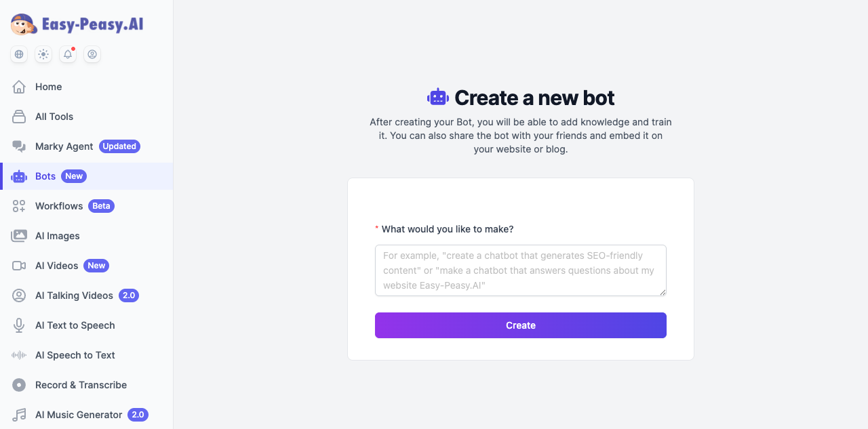Open the AI Music Generator note icon
Image resolution: width=868 pixels, height=429 pixels.
pyautogui.click(x=19, y=415)
